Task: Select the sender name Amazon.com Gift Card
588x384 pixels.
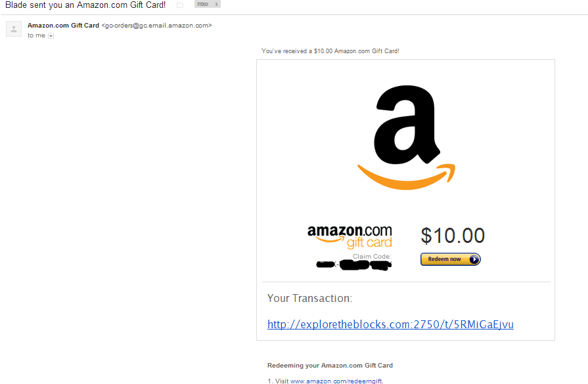Action: tap(63, 26)
